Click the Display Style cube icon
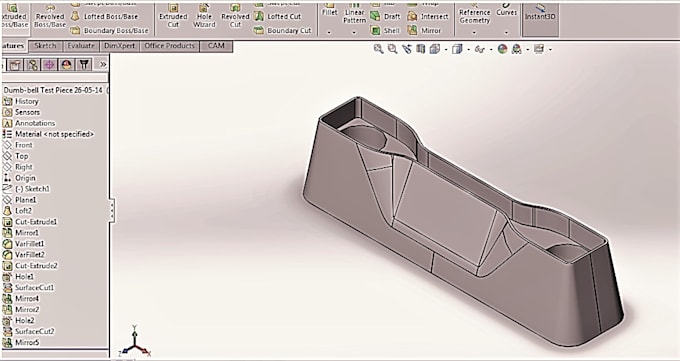Screen dimensions: 680x361 point(457,49)
